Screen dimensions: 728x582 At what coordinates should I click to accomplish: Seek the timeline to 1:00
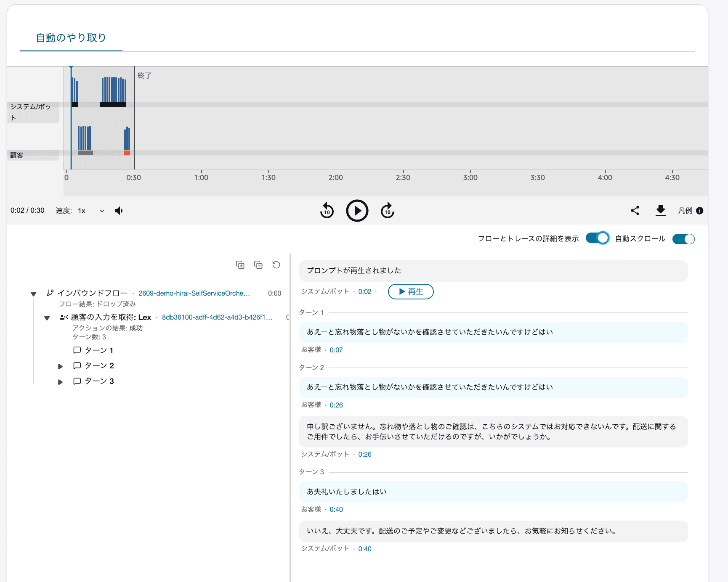201,177
